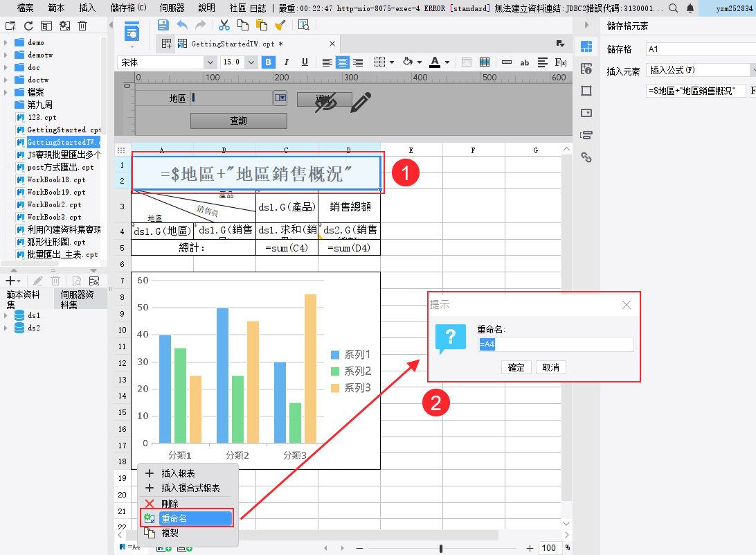The height and width of the screenshot is (555, 756).
Task: Click the notification bell icon
Action: tap(690, 8)
